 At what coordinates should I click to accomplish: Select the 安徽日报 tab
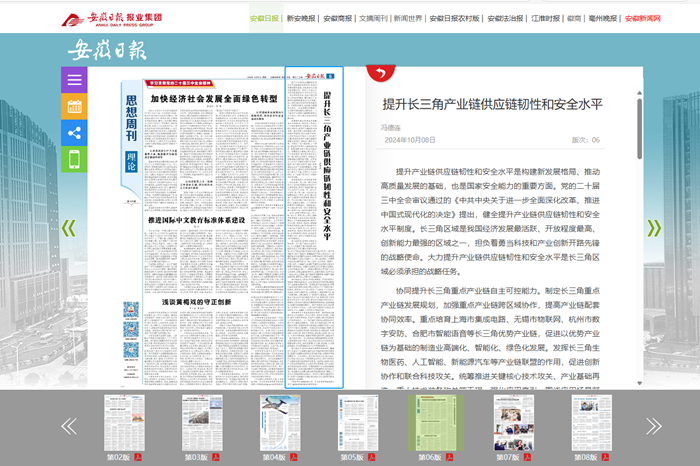tap(264, 18)
